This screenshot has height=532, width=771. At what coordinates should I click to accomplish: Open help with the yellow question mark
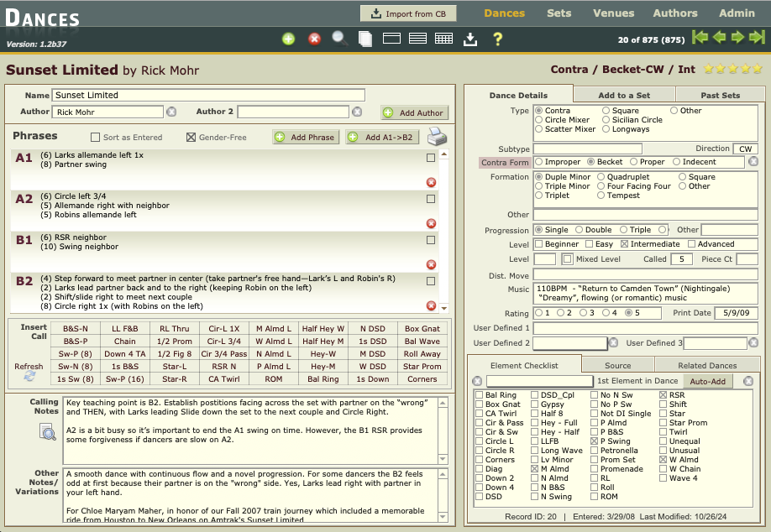[497, 39]
